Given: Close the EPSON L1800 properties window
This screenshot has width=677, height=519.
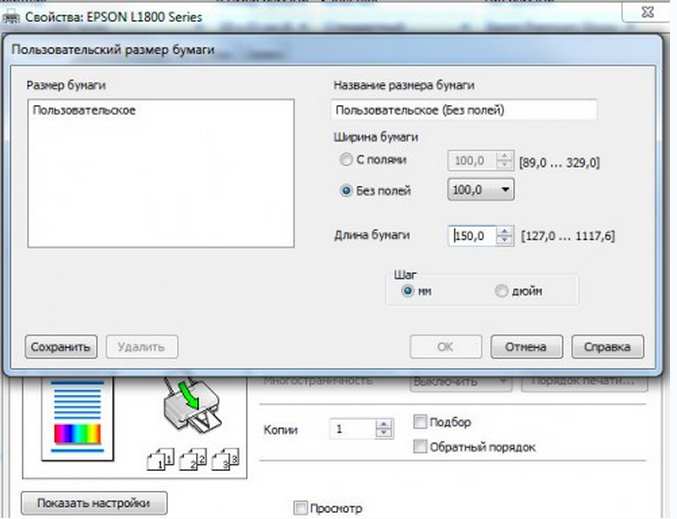Looking at the screenshot, I should [647, 12].
